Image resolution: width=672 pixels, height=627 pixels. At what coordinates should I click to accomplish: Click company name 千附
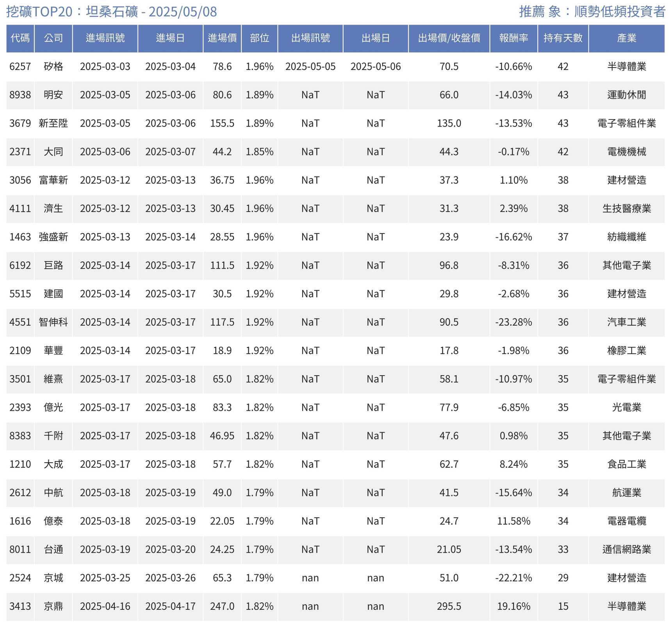[53, 436]
